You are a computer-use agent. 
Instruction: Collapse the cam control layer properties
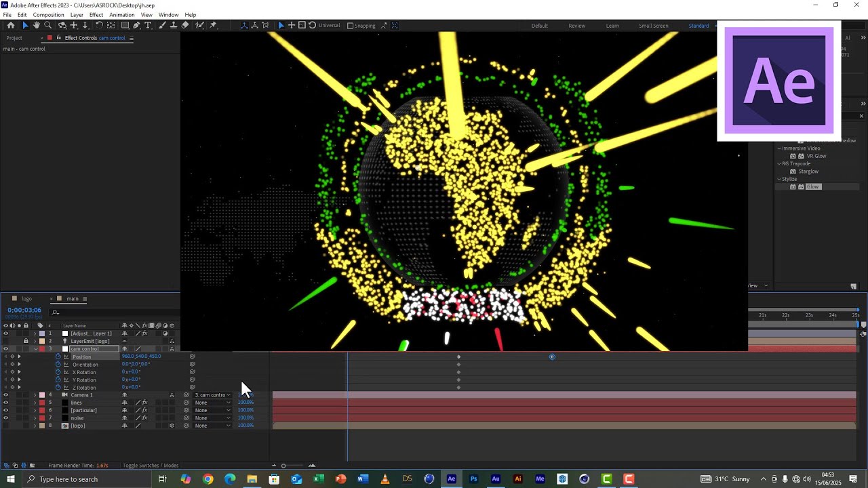[35, 348]
